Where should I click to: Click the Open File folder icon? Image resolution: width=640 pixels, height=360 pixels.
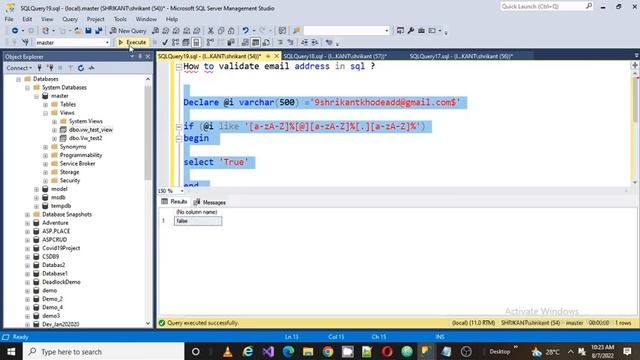[77, 31]
